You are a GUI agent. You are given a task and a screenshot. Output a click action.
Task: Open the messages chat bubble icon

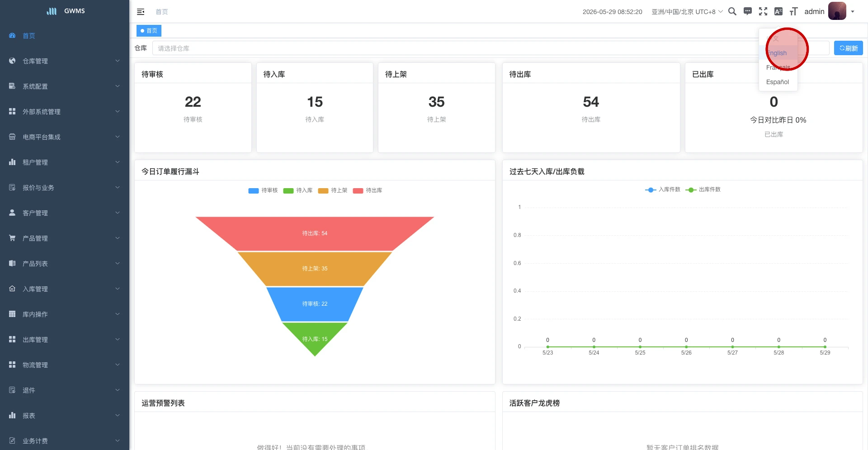[748, 11]
